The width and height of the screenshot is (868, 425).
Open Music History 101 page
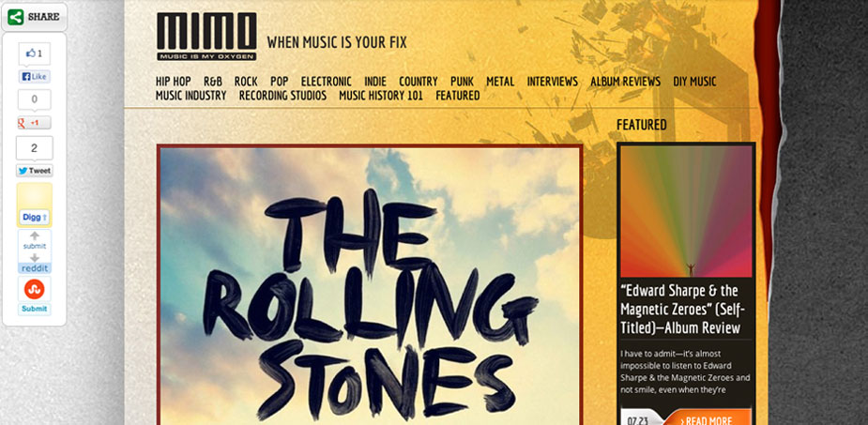pyautogui.click(x=381, y=95)
